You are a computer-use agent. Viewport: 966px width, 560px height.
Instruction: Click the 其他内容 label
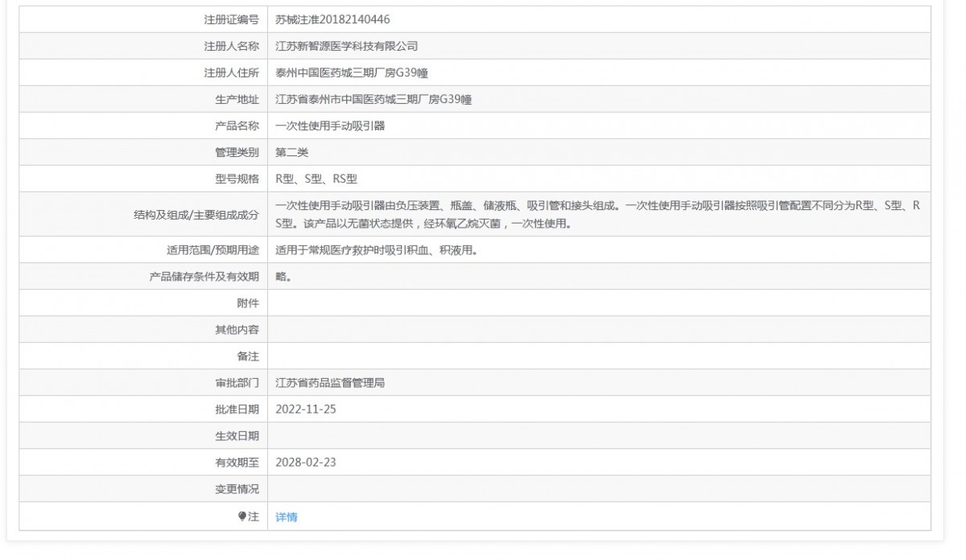coord(237,330)
